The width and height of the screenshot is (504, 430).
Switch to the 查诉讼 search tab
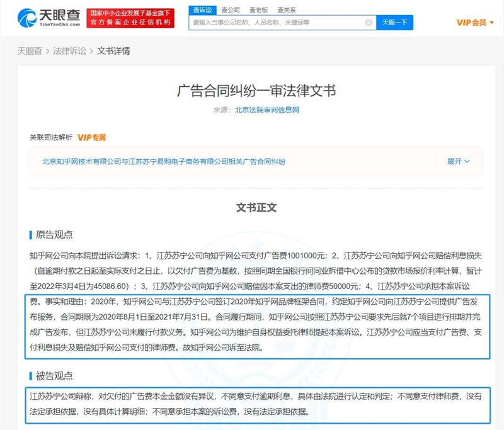coord(202,10)
